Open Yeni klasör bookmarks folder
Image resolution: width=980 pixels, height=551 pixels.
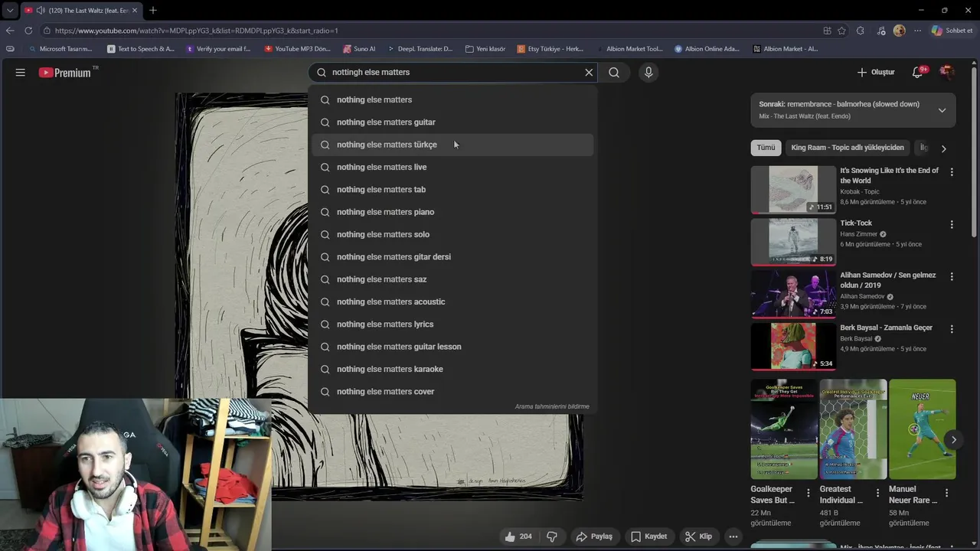pyautogui.click(x=485, y=49)
